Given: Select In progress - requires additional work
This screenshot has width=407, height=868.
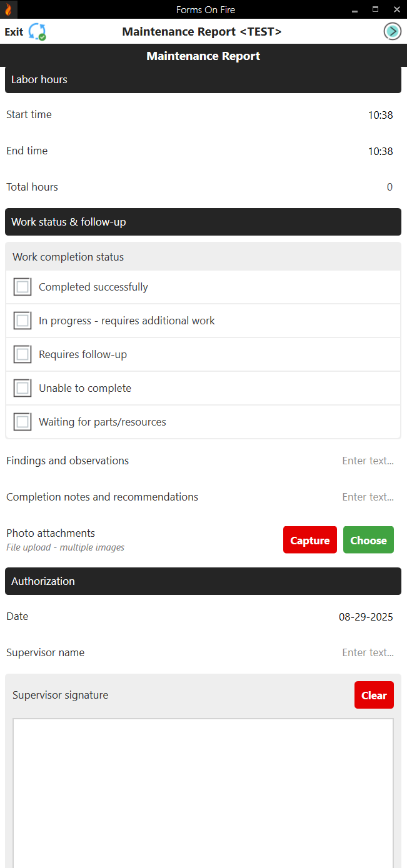Looking at the screenshot, I should click(22, 320).
